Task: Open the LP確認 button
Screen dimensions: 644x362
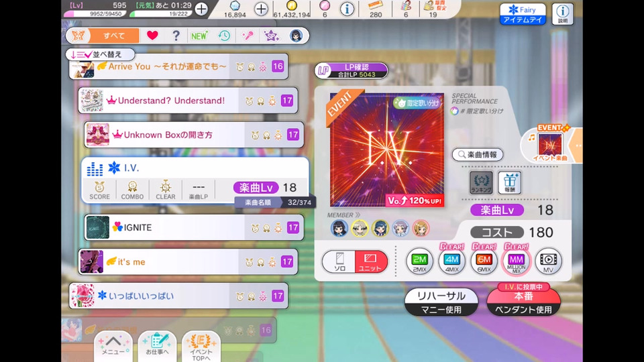Action: click(x=352, y=70)
